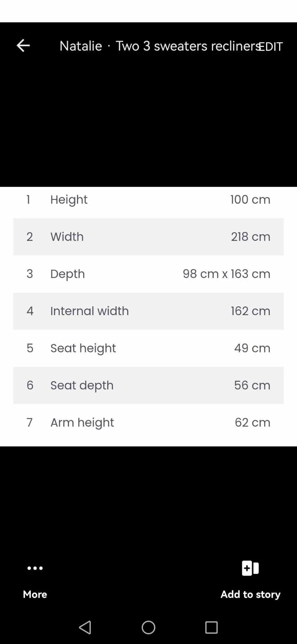
Task: Tap the More label text
Action: click(35, 594)
